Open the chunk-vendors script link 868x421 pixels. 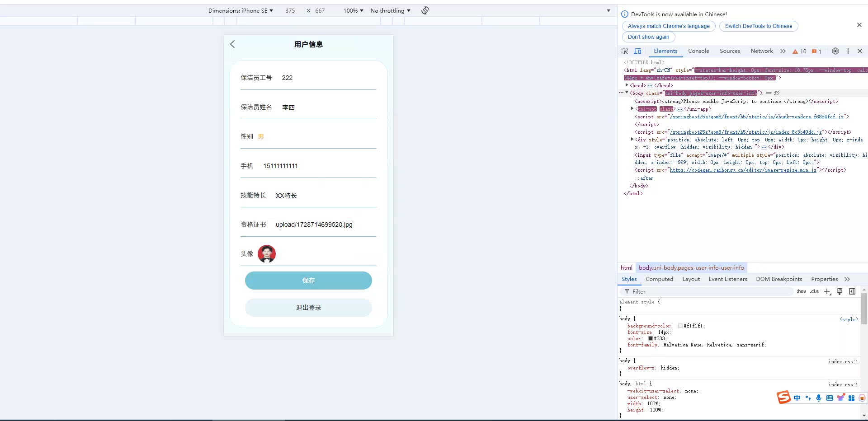pos(756,117)
